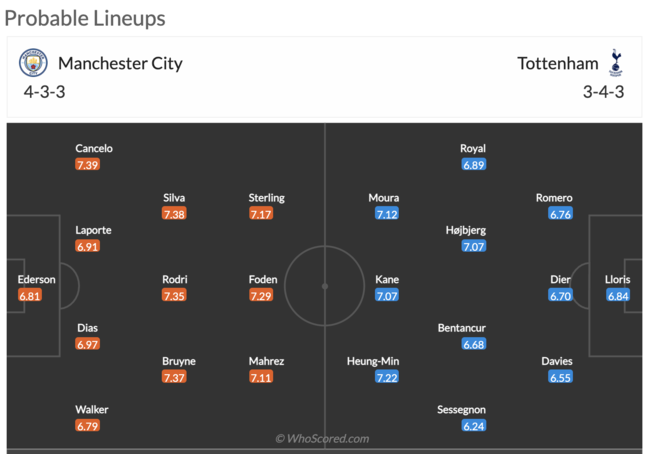The image size is (650, 454).
Task: Click Mahrez's 7.11 rating badge
Action: (262, 377)
